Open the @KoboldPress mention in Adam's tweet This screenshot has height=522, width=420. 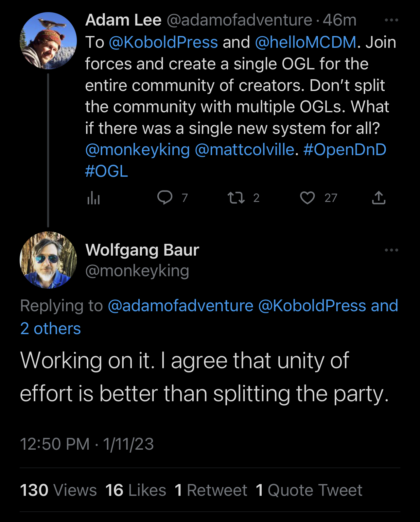tap(163, 42)
